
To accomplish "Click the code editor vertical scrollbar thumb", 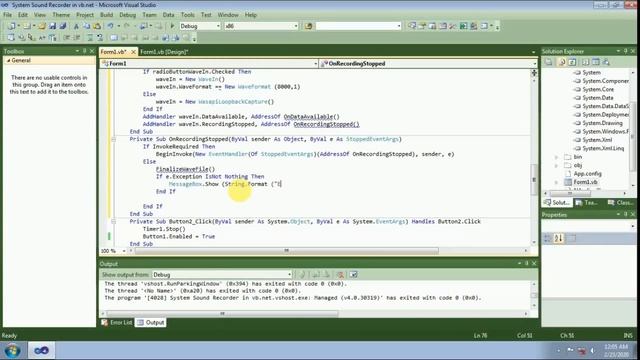I will 534,179.
